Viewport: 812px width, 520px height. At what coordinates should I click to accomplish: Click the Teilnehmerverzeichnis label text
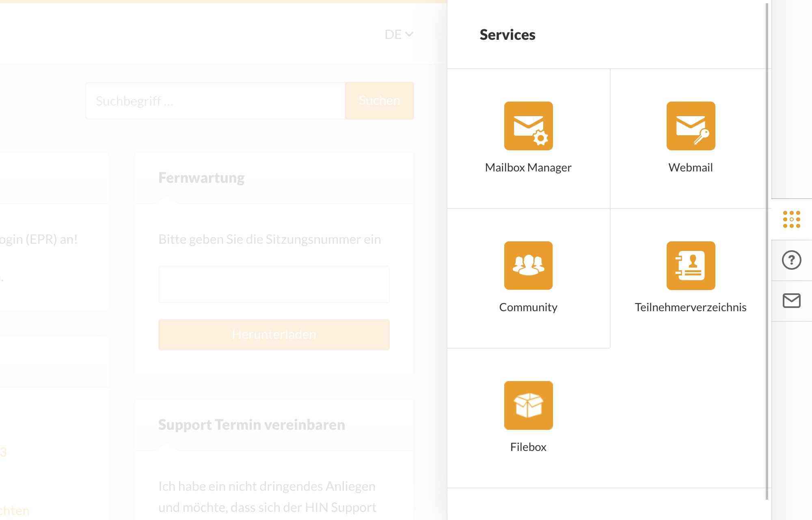(x=691, y=307)
